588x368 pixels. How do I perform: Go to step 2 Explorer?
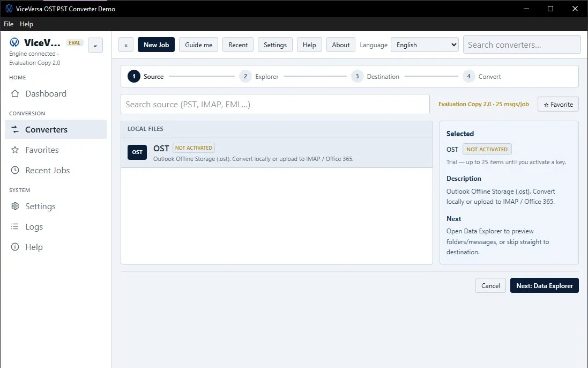click(x=259, y=76)
